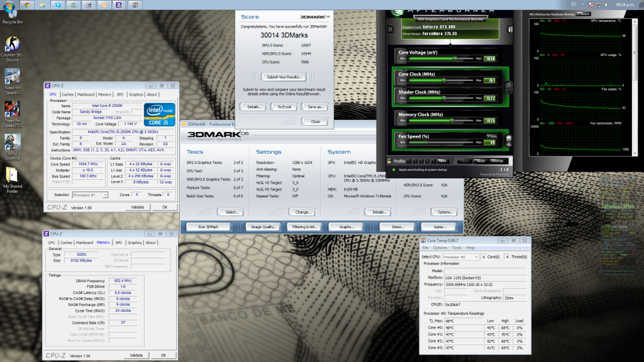Click the Core Clock value field 761
Image resolution: width=644 pixels, height=362 pixels.
[490, 80]
